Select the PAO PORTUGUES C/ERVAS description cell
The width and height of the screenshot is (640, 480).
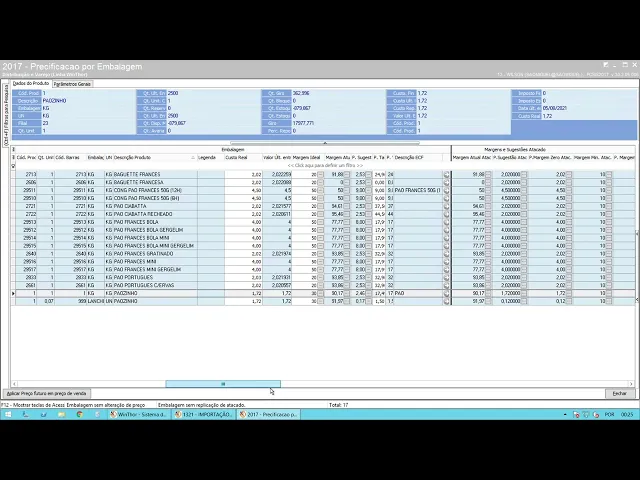click(x=155, y=285)
